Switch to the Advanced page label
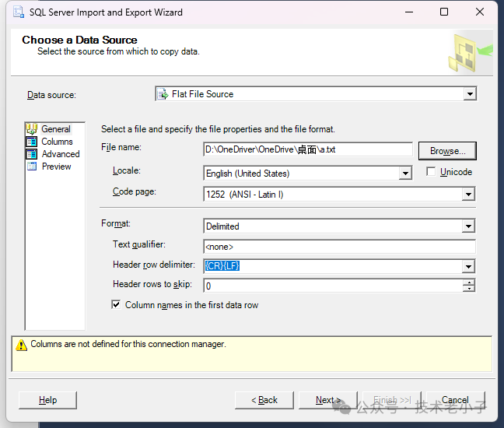This screenshot has width=504, height=428. coord(61,154)
